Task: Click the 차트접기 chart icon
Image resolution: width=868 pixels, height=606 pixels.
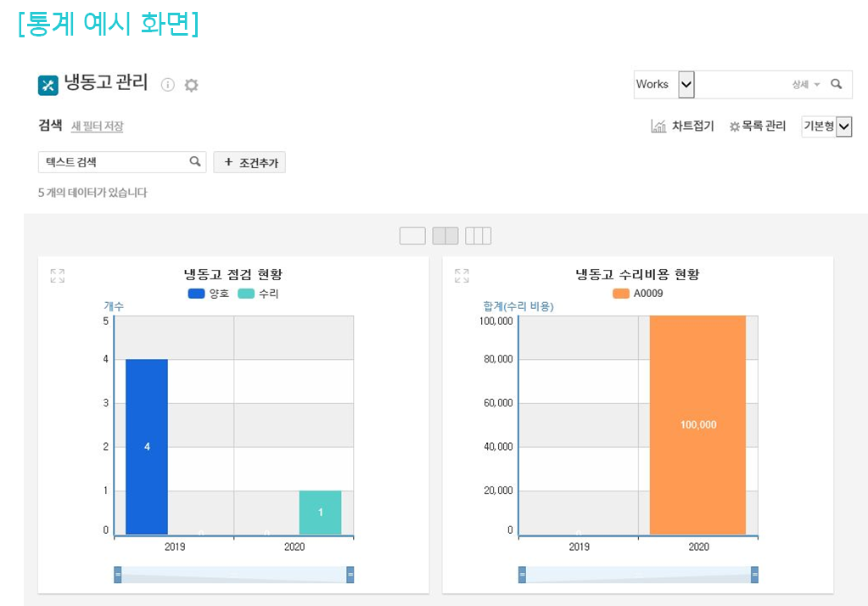Action: pos(658,126)
